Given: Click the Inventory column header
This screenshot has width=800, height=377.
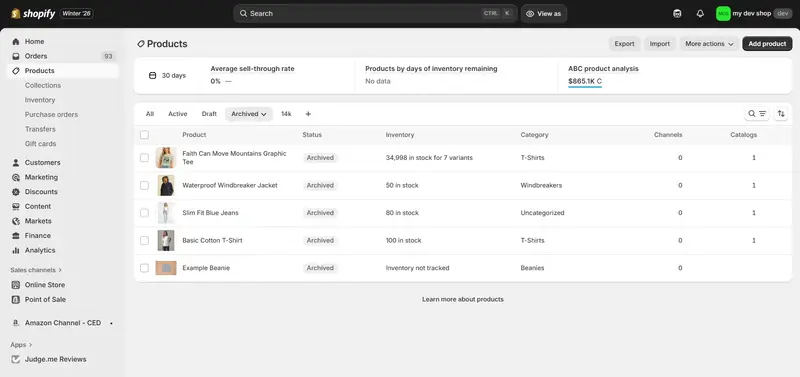Looking at the screenshot, I should (400, 135).
